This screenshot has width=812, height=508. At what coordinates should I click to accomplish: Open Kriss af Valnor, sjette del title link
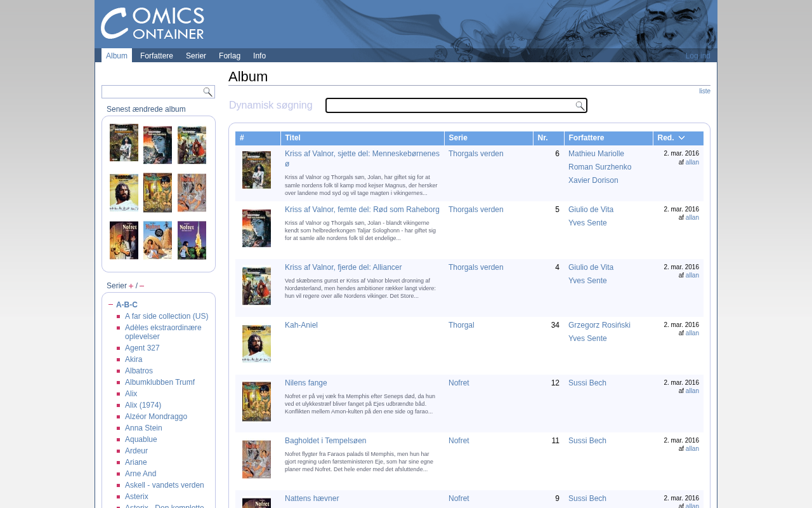[362, 159]
